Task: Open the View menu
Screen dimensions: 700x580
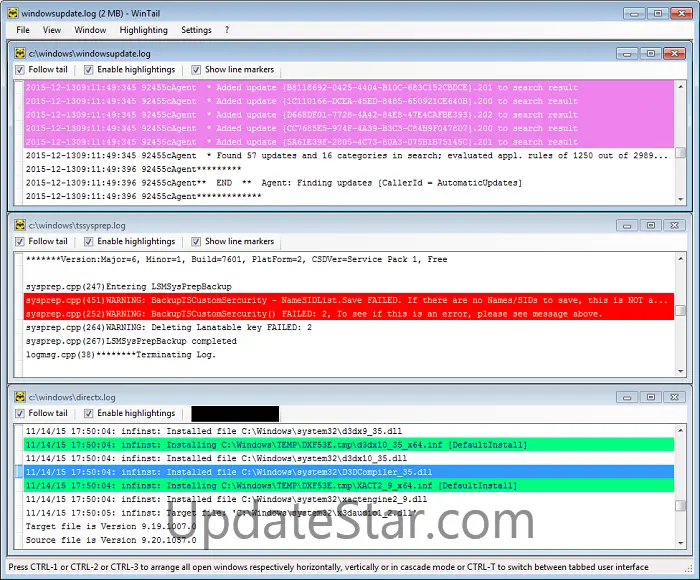Action: (x=52, y=30)
